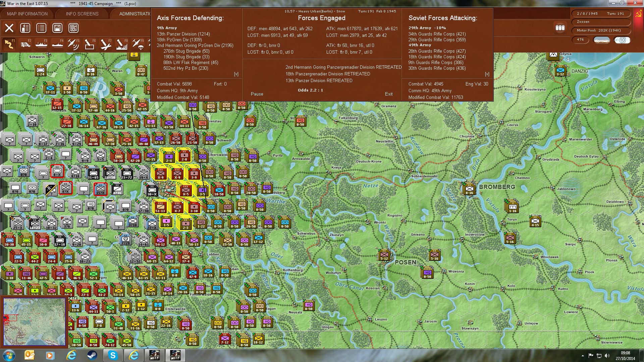Select the 1-16 unit near Torun
Image resolution: width=644 pixels, height=362 pixels.
tap(513, 207)
